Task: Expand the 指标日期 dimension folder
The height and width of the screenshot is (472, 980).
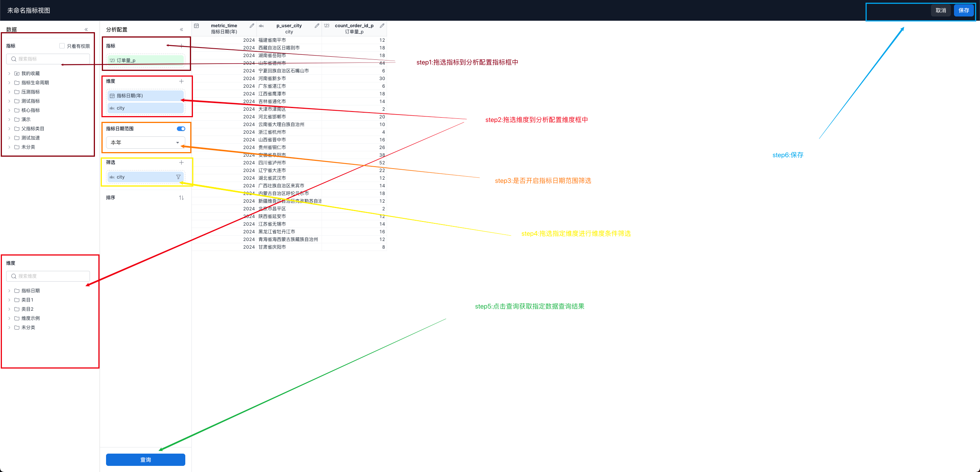Action: pyautogui.click(x=9, y=291)
